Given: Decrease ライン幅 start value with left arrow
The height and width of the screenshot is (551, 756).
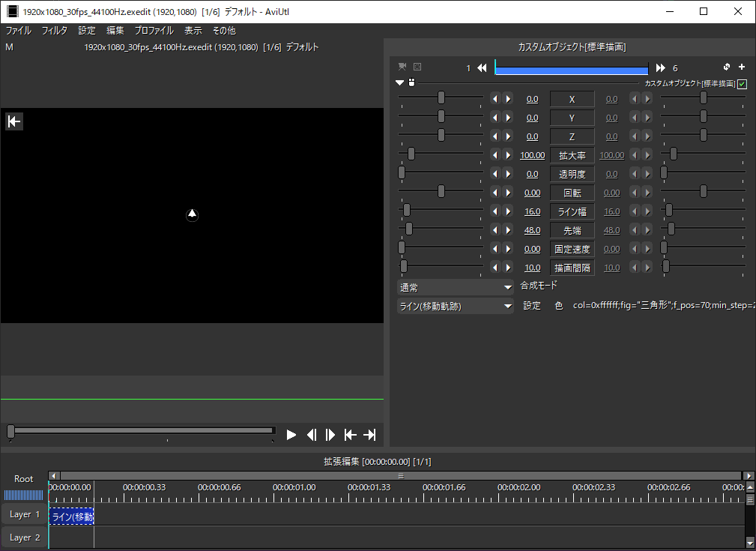Looking at the screenshot, I should tap(495, 211).
